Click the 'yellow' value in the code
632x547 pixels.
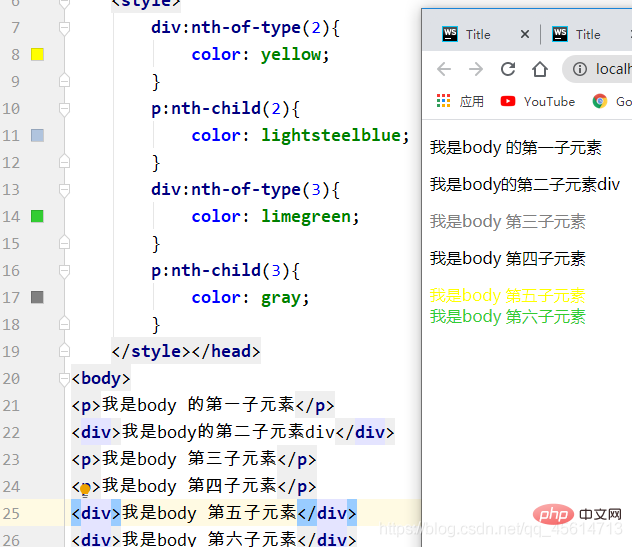click(291, 55)
